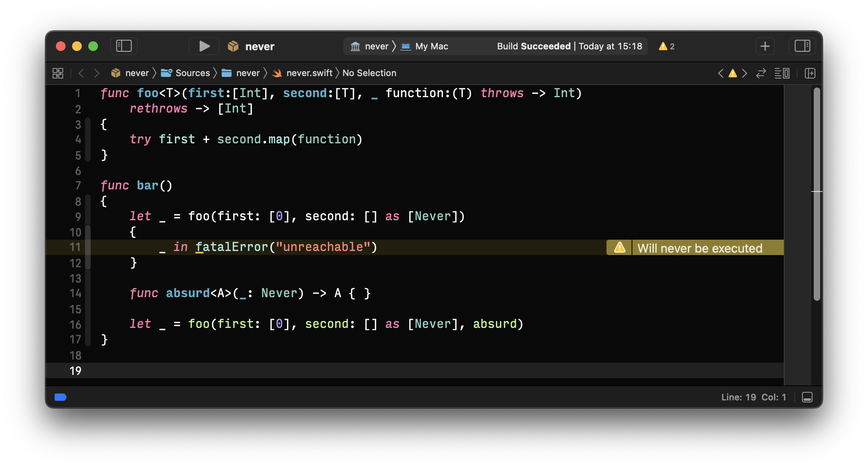
Task: Click the throws keyword on line 1
Action: [502, 93]
